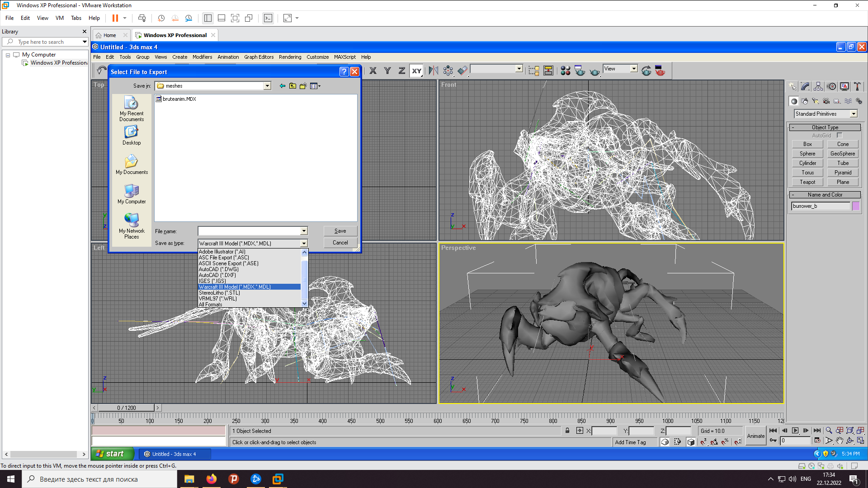Click the purple object color swatch

(x=856, y=206)
